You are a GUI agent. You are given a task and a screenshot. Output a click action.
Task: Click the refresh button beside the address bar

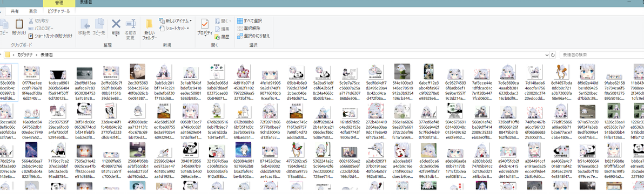pyautogui.click(x=553, y=54)
